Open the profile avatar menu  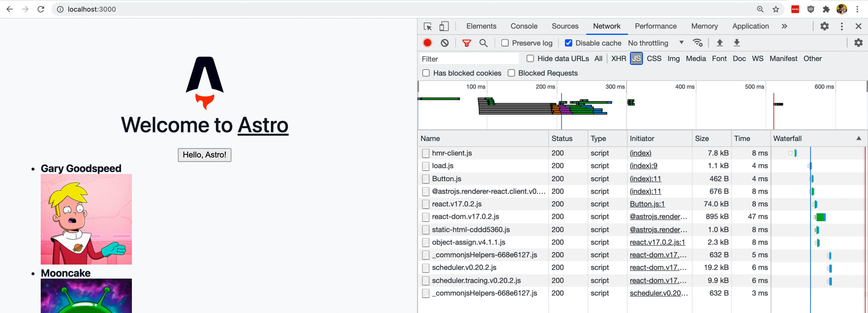(x=842, y=9)
